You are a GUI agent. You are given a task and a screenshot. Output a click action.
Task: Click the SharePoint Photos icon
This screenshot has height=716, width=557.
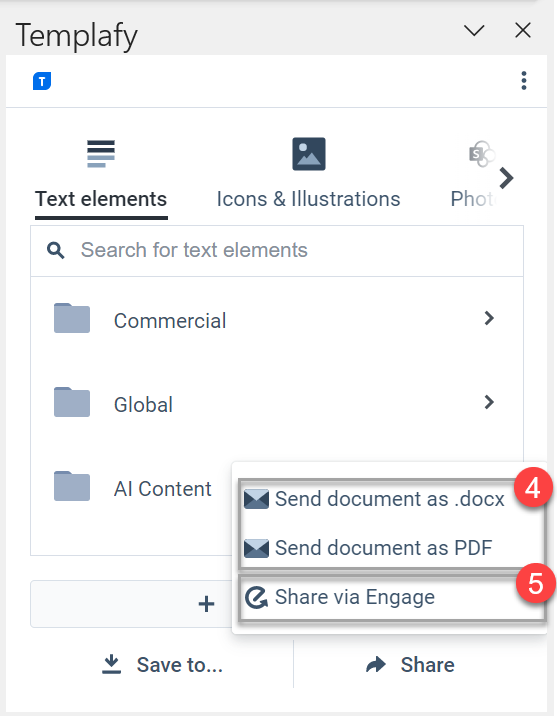[x=481, y=154]
